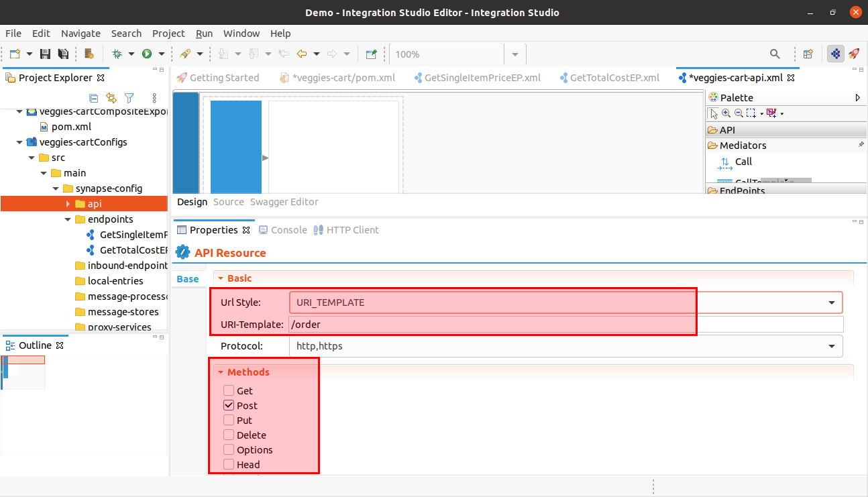The width and height of the screenshot is (868, 497).
Task: Click the Project Explorer filter funnel icon
Action: tap(129, 98)
